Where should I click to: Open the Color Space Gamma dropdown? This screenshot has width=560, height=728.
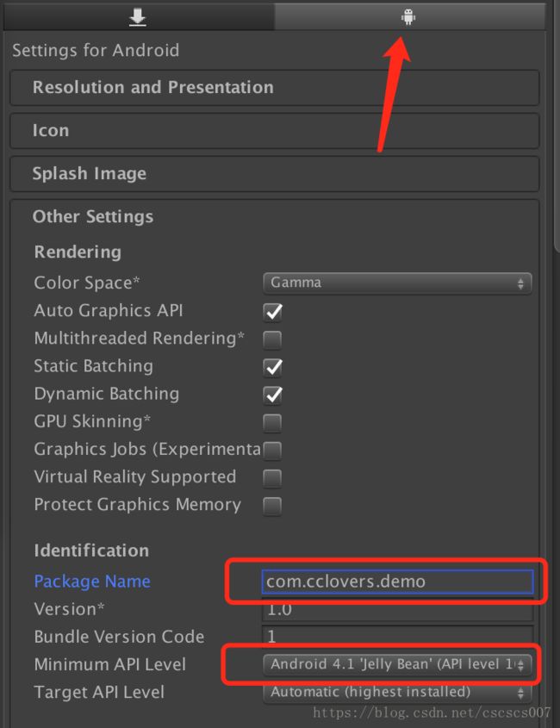397,283
